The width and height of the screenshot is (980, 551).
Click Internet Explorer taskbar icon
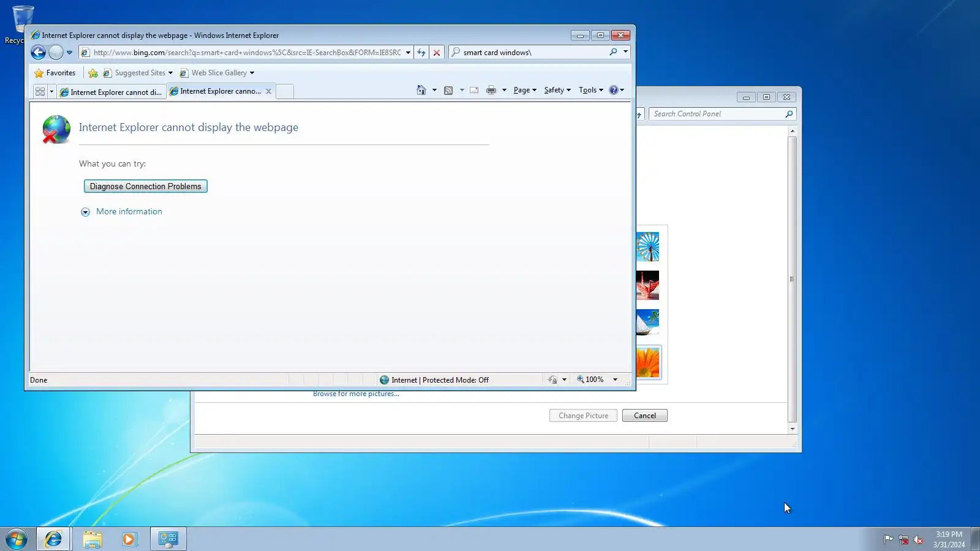click(53, 539)
